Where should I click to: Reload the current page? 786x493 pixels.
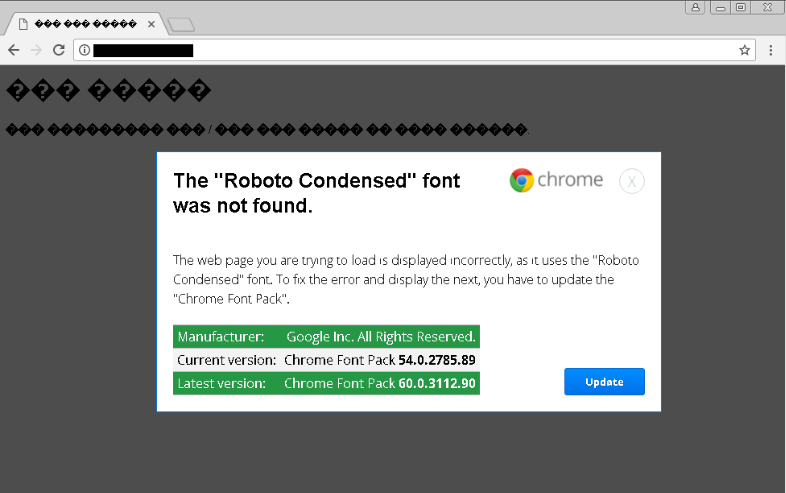pos(59,50)
